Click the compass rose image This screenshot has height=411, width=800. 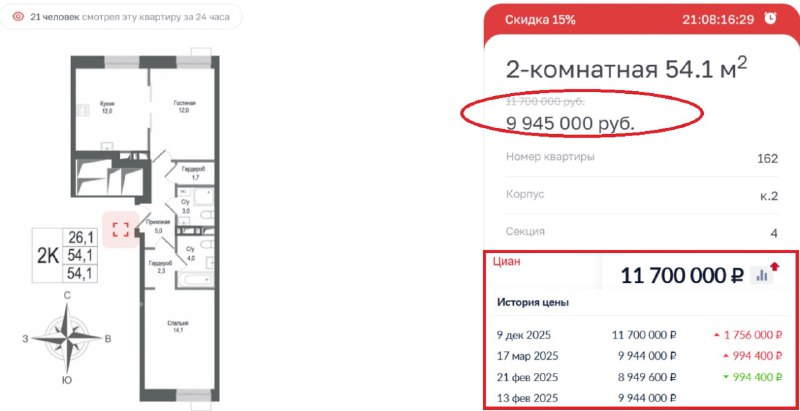[66, 335]
